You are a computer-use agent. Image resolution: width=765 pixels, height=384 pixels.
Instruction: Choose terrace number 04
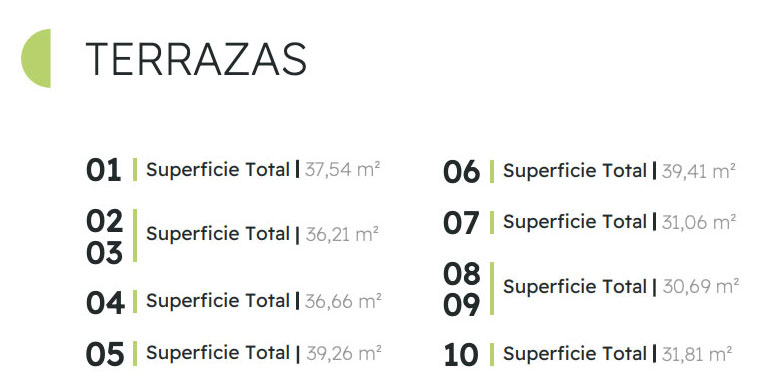pos(105,303)
